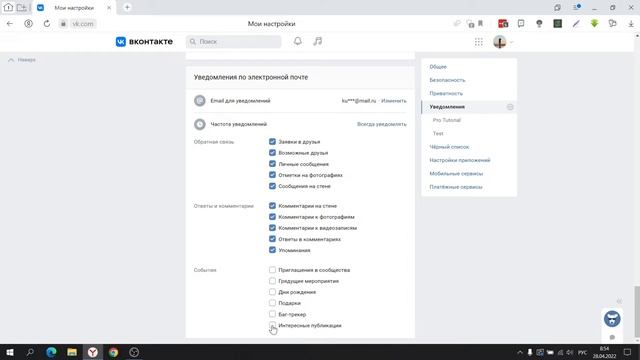Open system tray volume icon
Screen dimensions: 640x360
click(570, 352)
